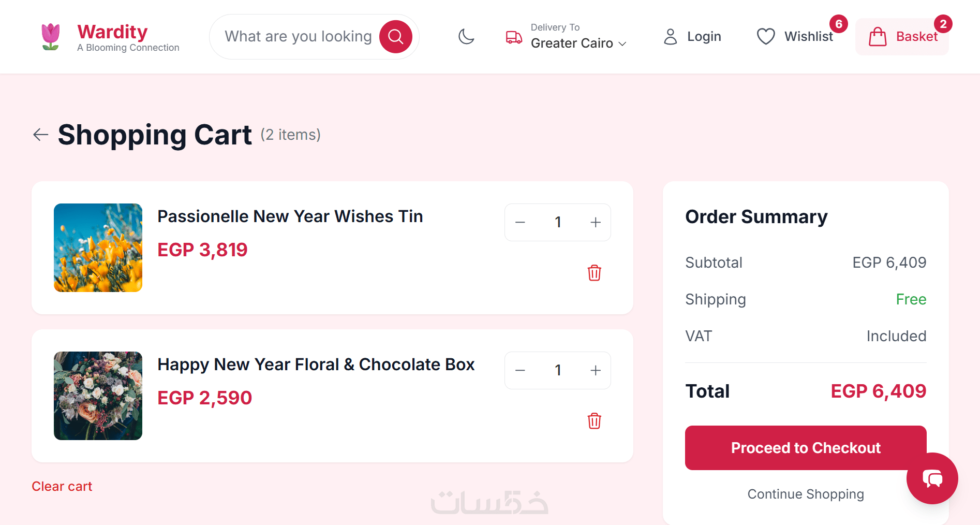Remove Happy New Year Floral & Chocolate Box

(x=595, y=421)
